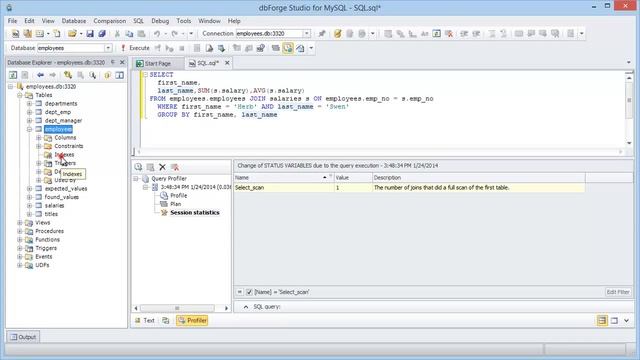This screenshot has height=360, width=640.
Task: Click the Refresh icon in Database Explorer
Action: [13, 75]
